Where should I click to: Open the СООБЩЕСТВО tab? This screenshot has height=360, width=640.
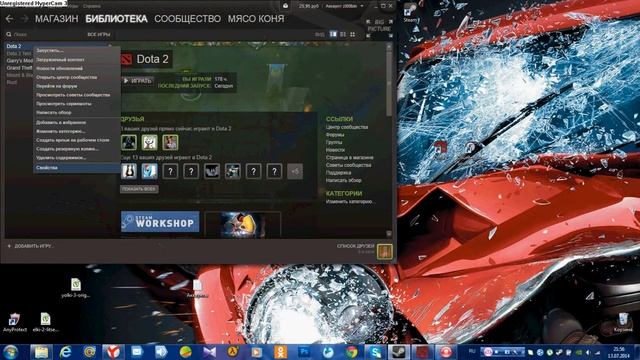187,19
